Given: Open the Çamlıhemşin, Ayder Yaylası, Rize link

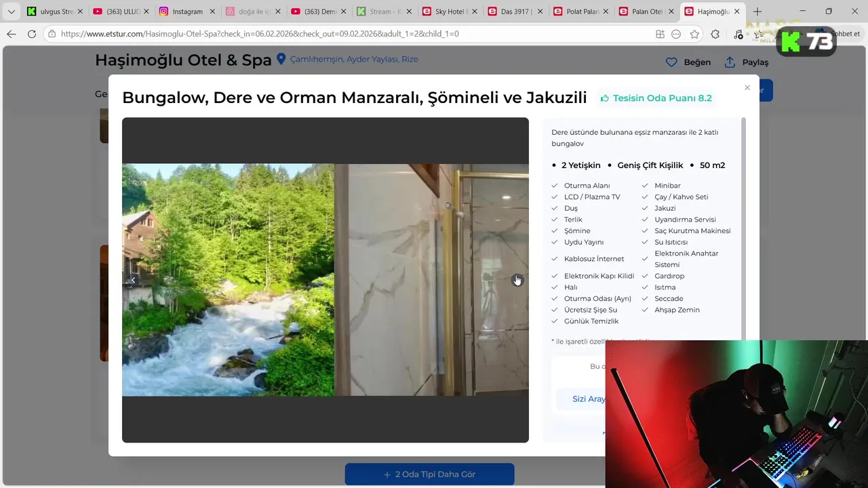Looking at the screenshot, I should coord(354,60).
